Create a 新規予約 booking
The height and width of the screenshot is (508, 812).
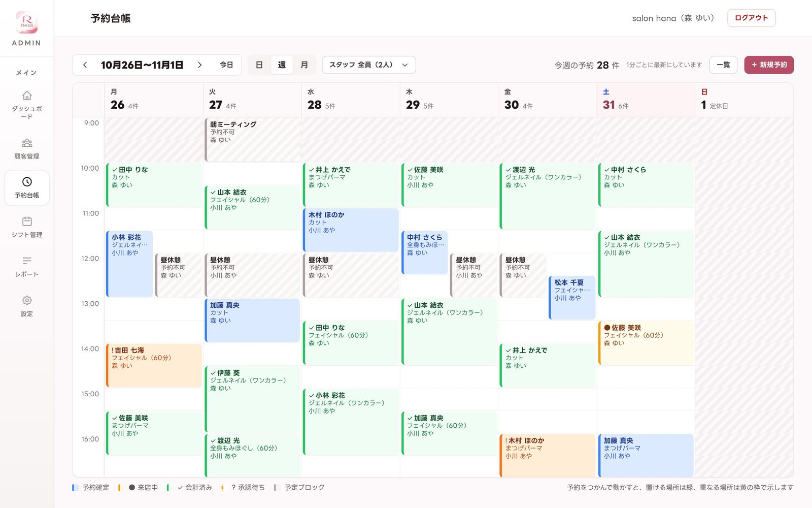pos(769,65)
